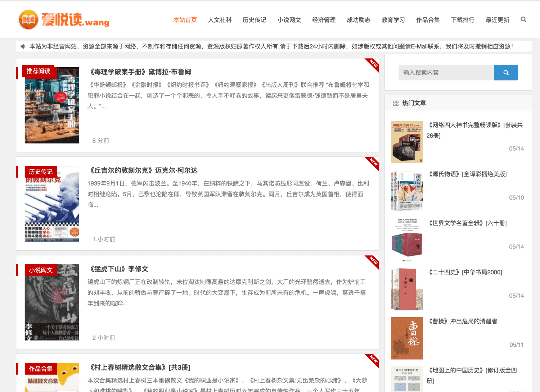The width and height of the screenshot is (540, 392).
Task: Open the 经济管理 category
Action: (324, 20)
